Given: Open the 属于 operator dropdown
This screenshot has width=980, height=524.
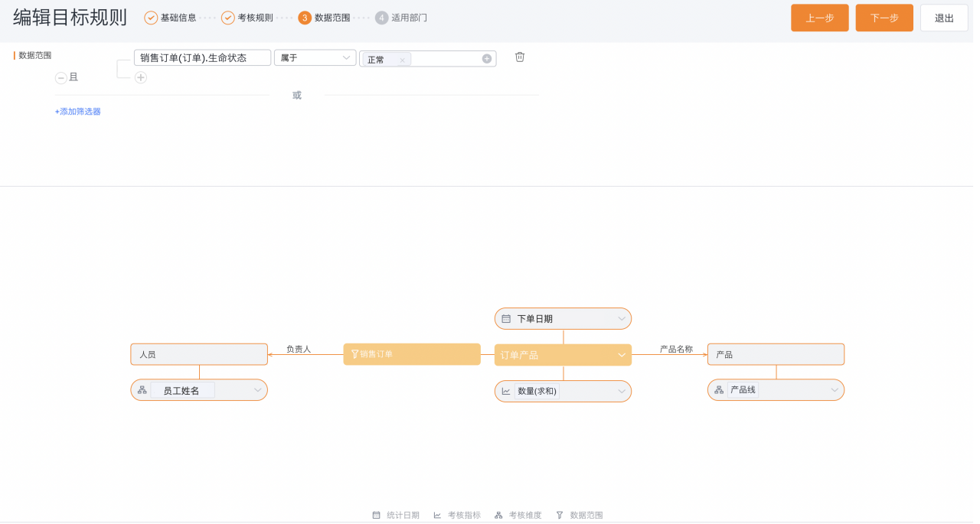Looking at the screenshot, I should click(x=315, y=58).
